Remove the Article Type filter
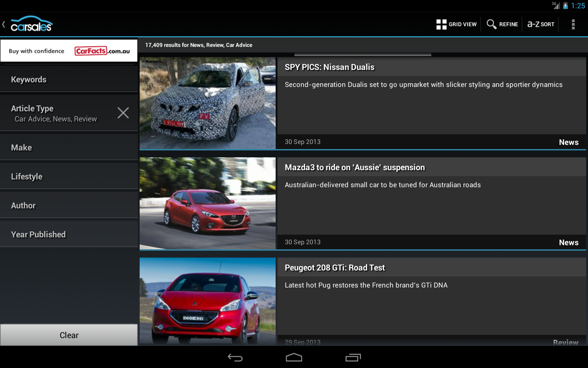This screenshot has width=588, height=368. (x=123, y=113)
